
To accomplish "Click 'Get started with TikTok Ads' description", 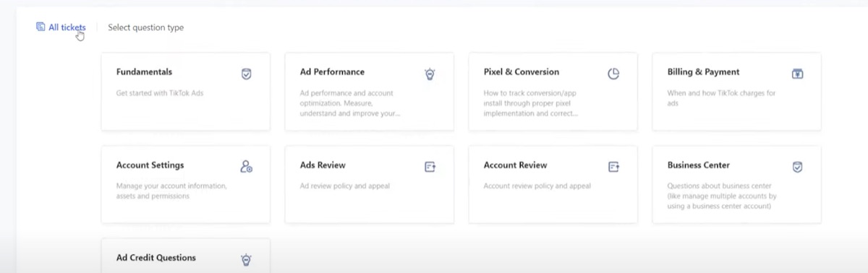I will (x=160, y=93).
